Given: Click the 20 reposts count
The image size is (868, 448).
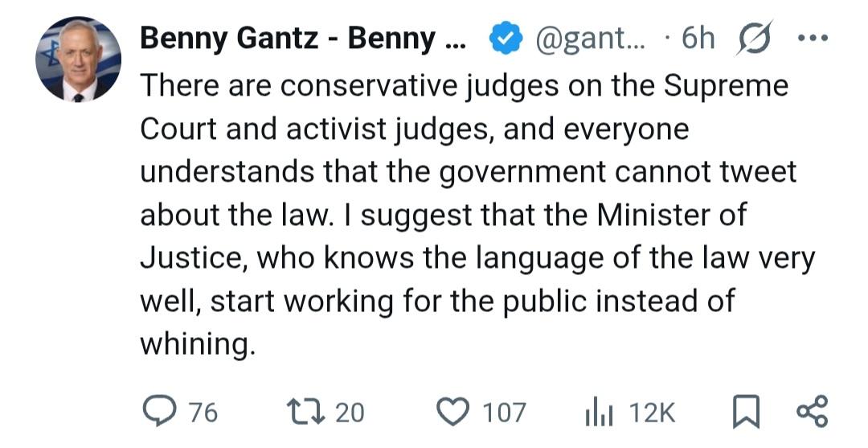Looking at the screenshot, I should (x=349, y=413).
